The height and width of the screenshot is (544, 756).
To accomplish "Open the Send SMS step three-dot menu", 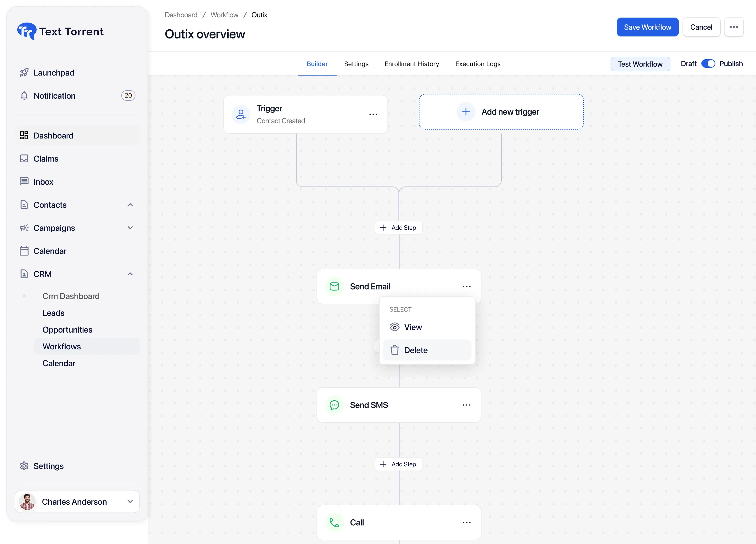I will (x=466, y=405).
